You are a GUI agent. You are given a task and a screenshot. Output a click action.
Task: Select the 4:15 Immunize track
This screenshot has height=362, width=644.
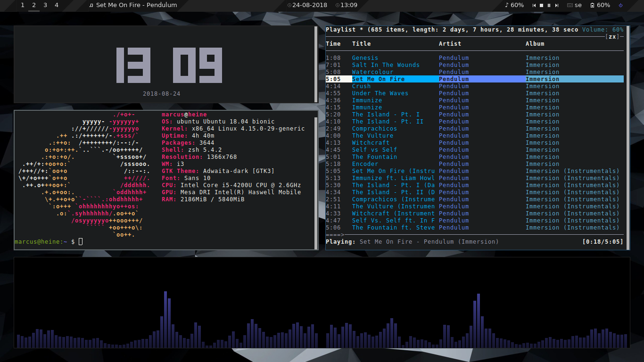(x=474, y=107)
